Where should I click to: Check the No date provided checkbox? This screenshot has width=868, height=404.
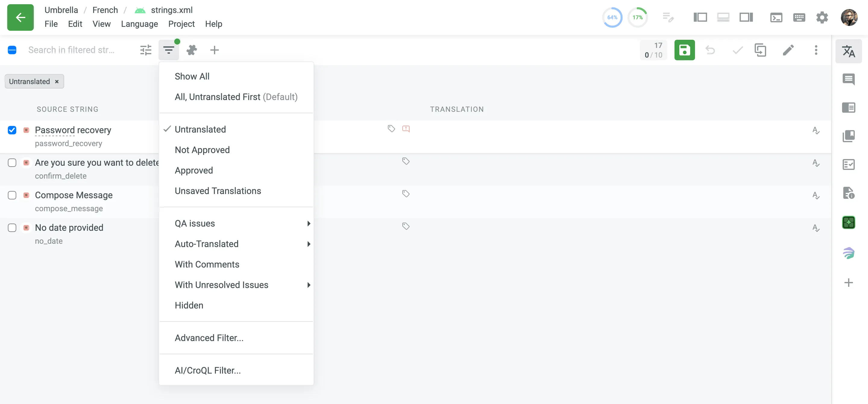coord(12,228)
